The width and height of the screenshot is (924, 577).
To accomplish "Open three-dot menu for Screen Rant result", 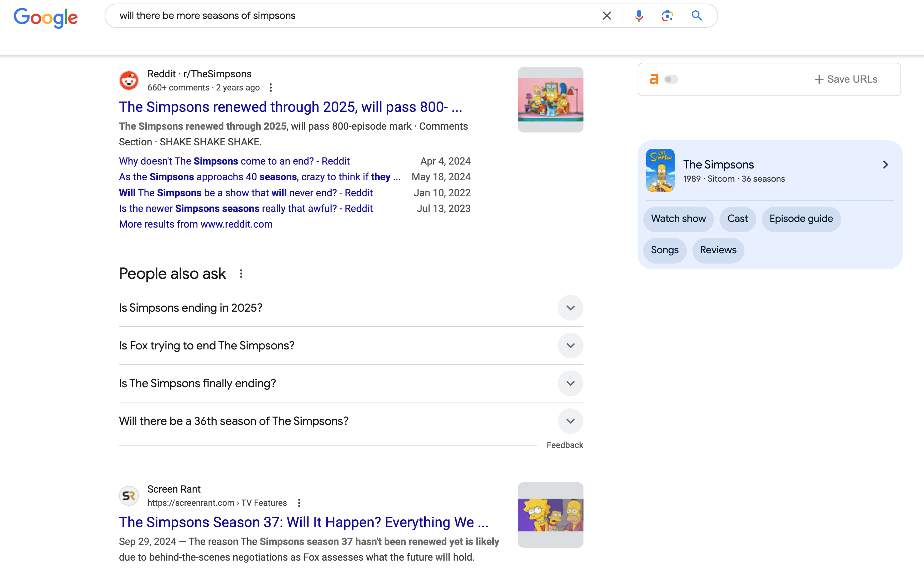I will [x=299, y=503].
